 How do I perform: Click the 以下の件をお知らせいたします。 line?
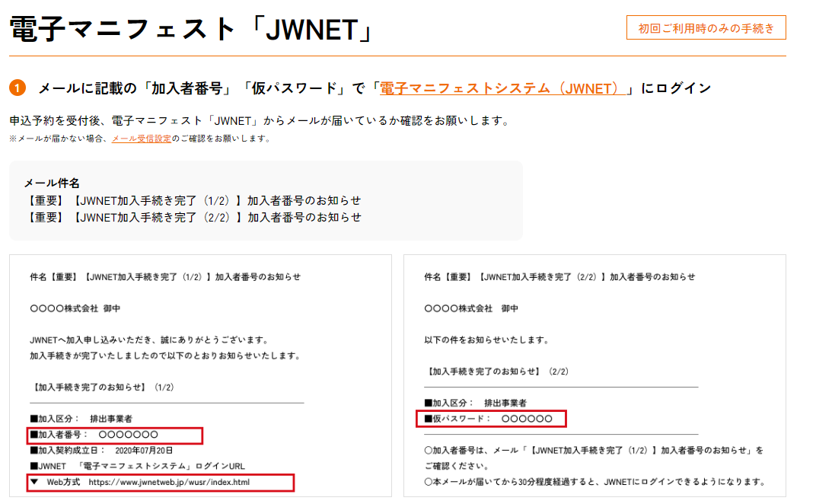tap(486, 340)
